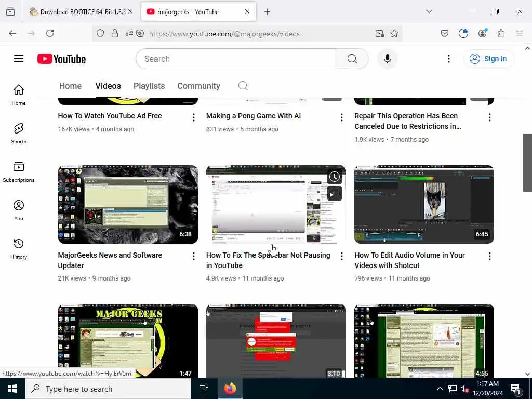Open Repair This Operation Has Been Canceled title

coord(407,121)
